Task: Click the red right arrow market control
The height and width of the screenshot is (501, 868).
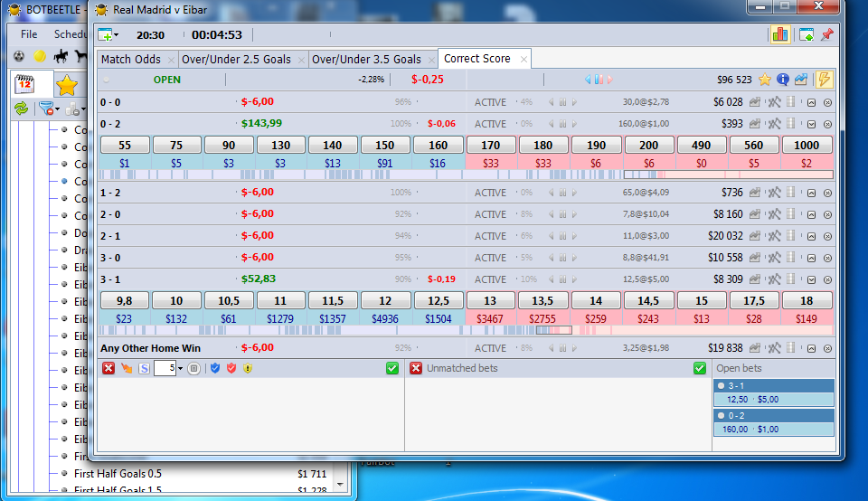Action: (x=610, y=80)
